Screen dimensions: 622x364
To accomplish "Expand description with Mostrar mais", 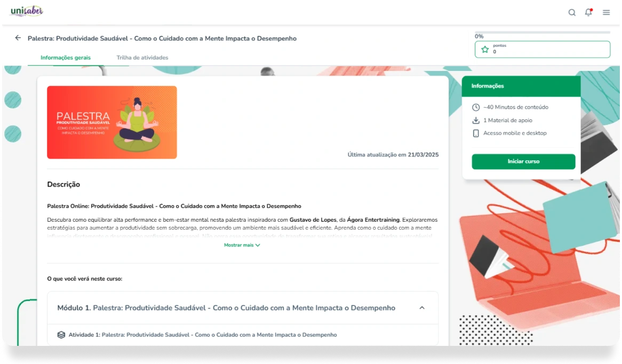I will 242,245.
